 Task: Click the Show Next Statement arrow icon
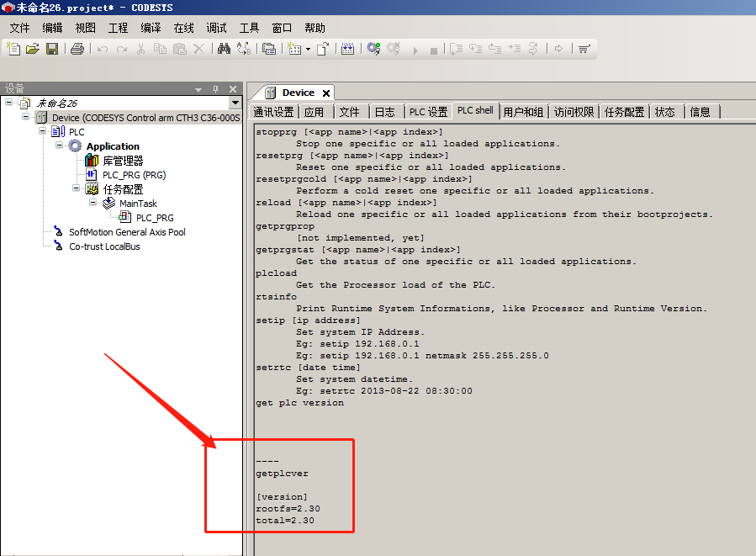click(x=559, y=49)
